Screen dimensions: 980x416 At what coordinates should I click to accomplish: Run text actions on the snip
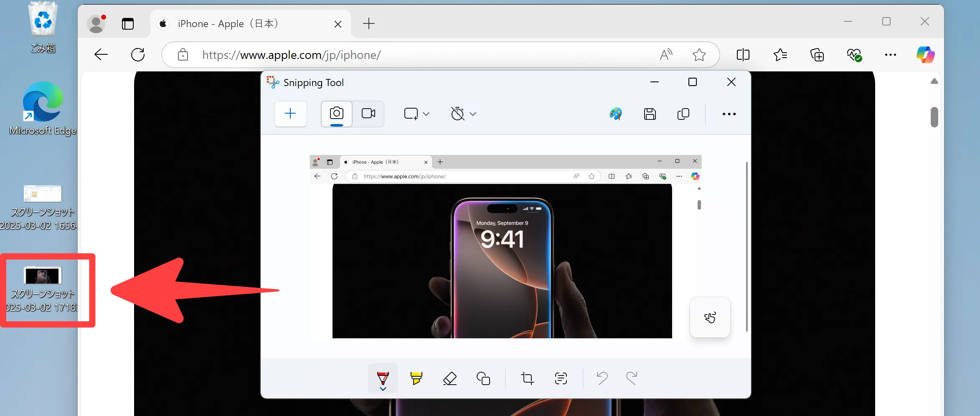(x=561, y=378)
